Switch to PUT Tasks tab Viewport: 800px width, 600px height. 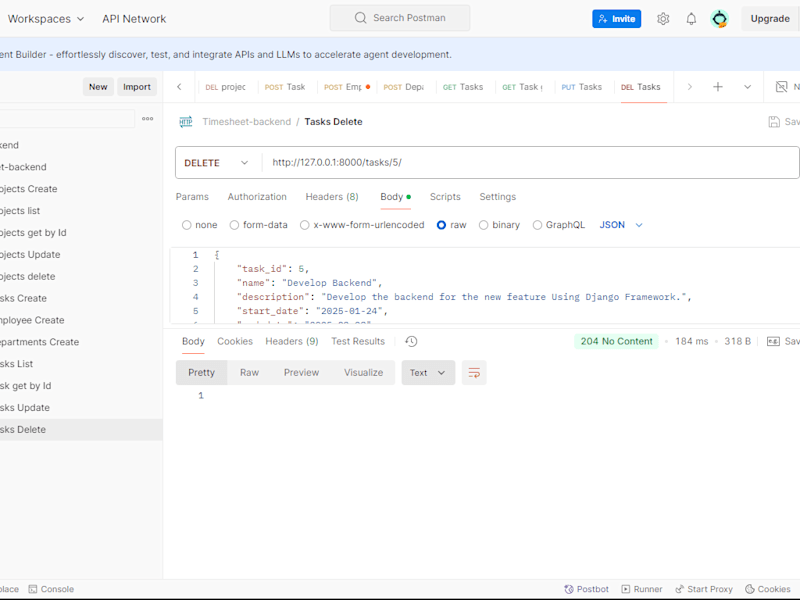582,87
